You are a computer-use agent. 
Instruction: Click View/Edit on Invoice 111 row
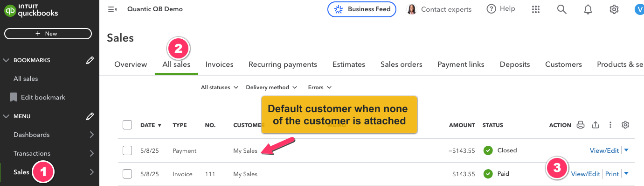[x=586, y=174]
